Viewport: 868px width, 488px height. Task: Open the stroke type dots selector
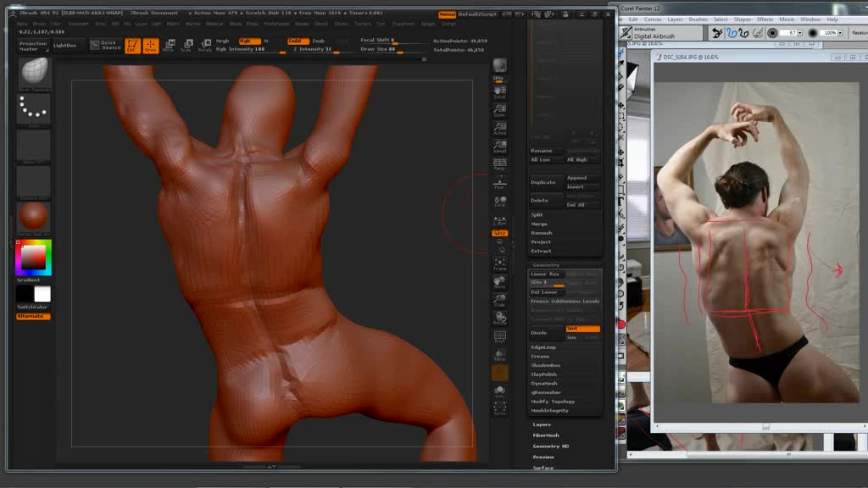point(34,108)
